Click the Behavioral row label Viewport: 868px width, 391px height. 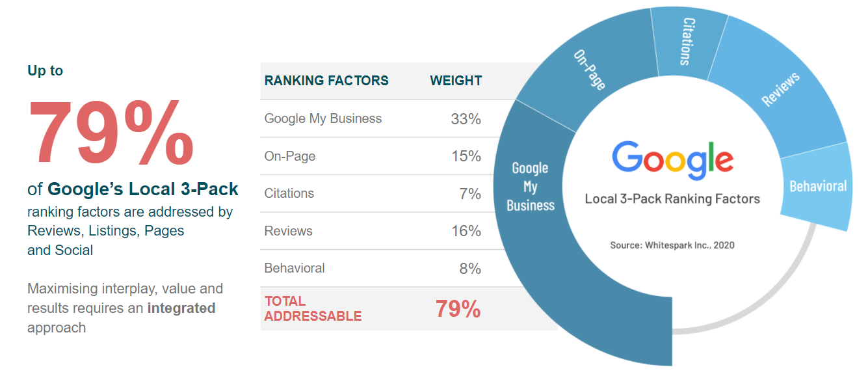click(295, 268)
